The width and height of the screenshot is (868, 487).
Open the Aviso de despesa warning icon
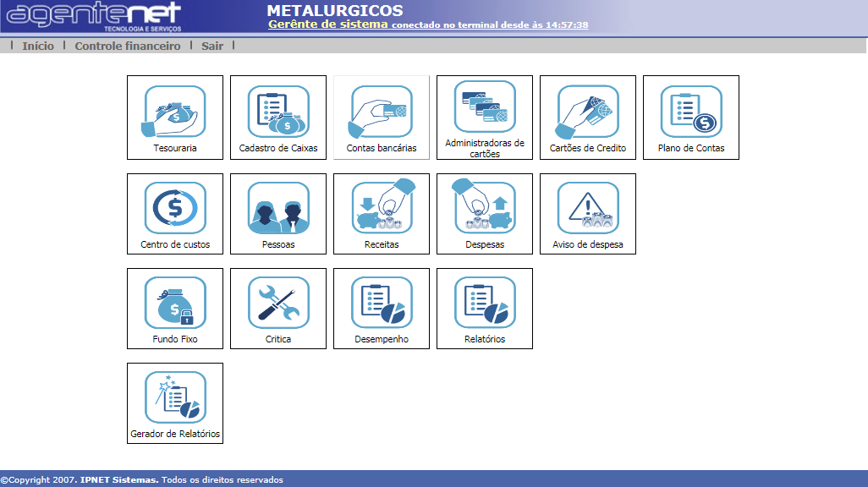click(x=588, y=208)
